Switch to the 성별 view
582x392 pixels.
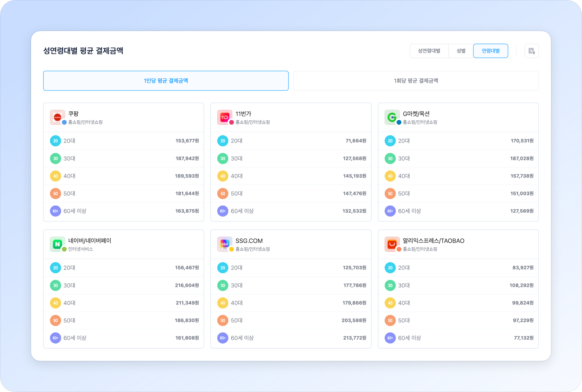tap(461, 51)
